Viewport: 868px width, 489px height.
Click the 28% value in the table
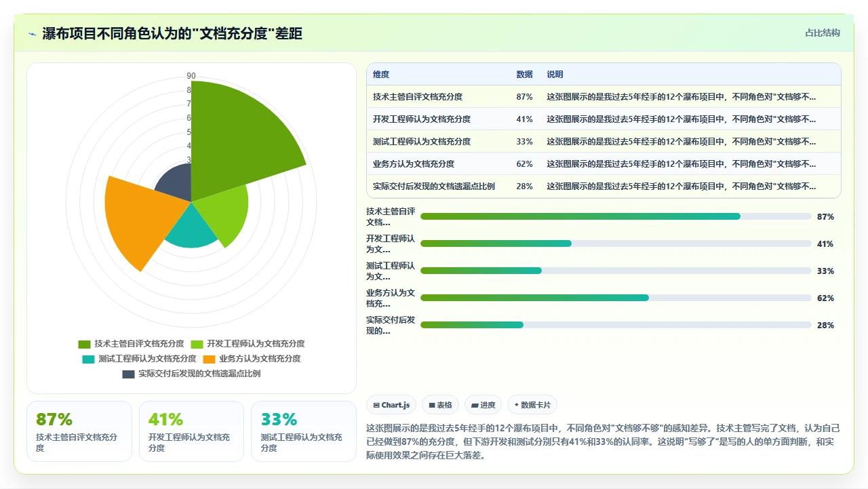524,187
